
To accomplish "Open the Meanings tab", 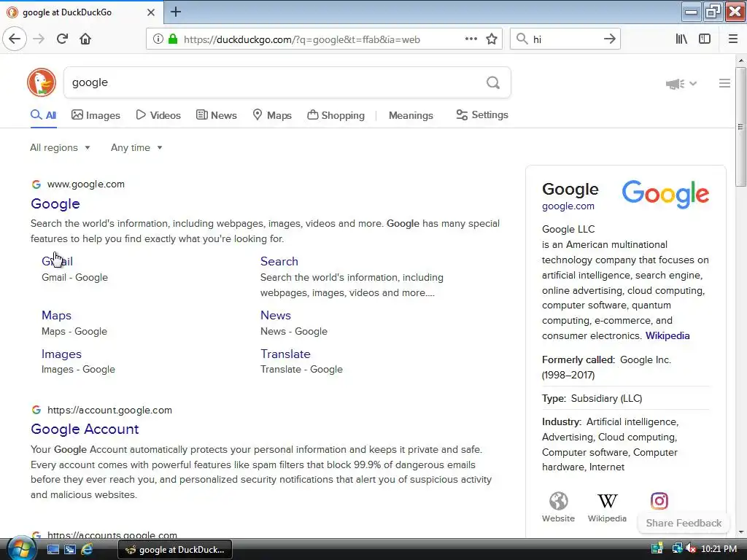I will pos(411,115).
